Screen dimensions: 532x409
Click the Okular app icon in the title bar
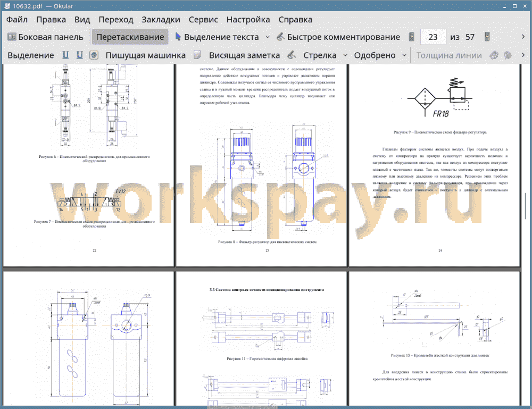(x=7, y=6)
